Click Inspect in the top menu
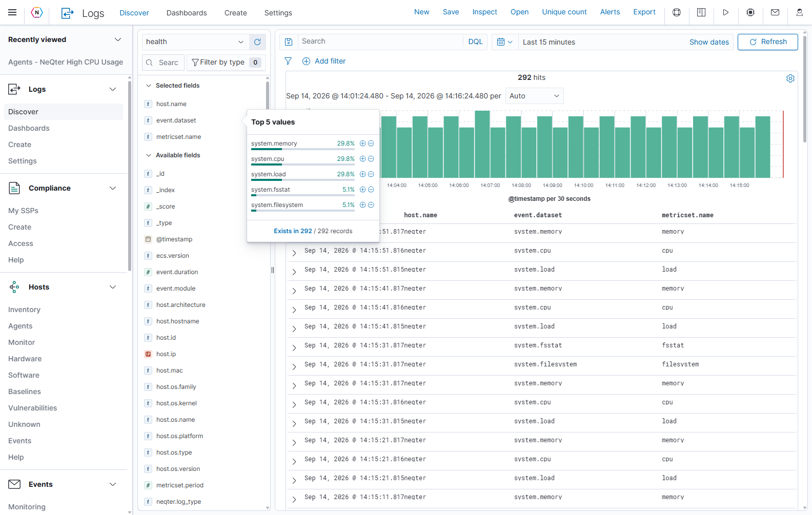Image resolution: width=812 pixels, height=515 pixels. pyautogui.click(x=484, y=12)
